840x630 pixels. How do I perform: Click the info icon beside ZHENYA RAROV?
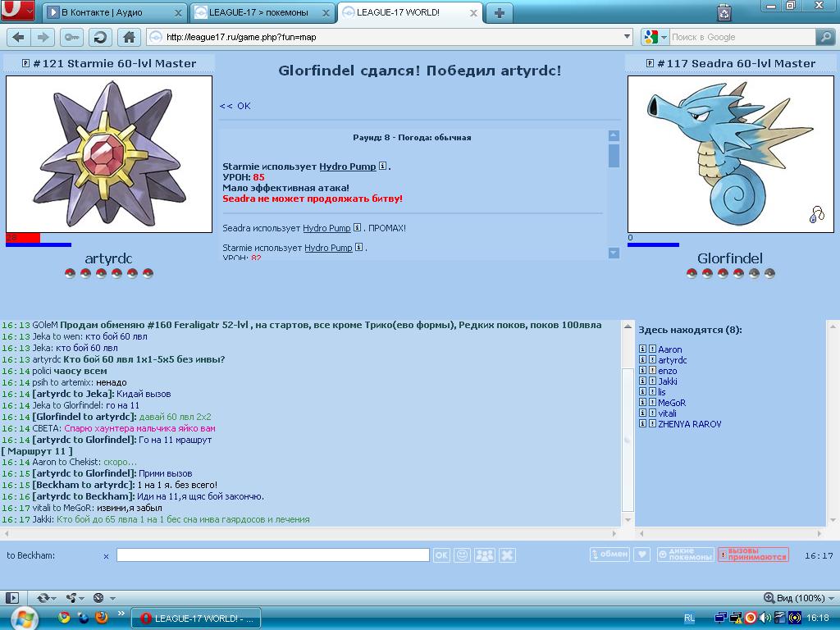click(x=643, y=423)
